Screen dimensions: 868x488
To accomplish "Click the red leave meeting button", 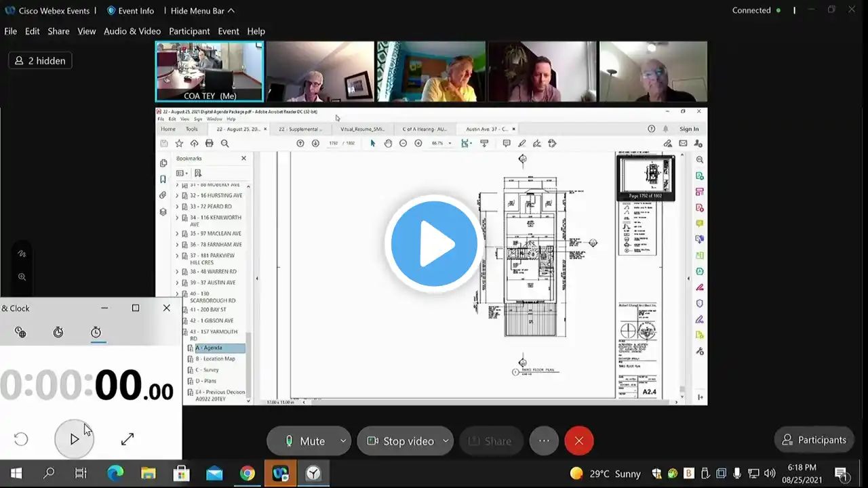I will coord(578,441).
